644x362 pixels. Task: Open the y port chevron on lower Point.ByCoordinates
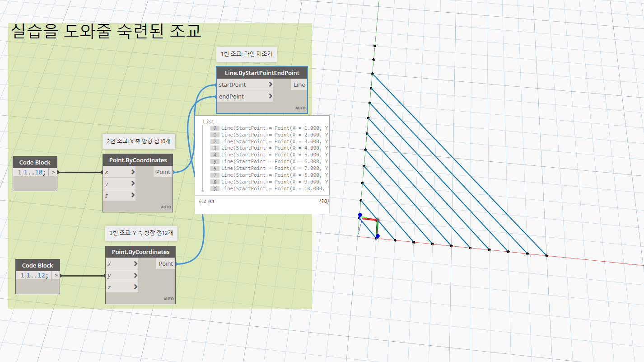point(135,276)
